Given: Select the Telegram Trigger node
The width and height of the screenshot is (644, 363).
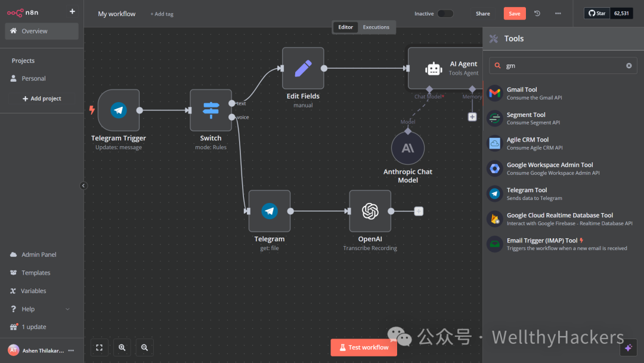Looking at the screenshot, I should tap(119, 110).
